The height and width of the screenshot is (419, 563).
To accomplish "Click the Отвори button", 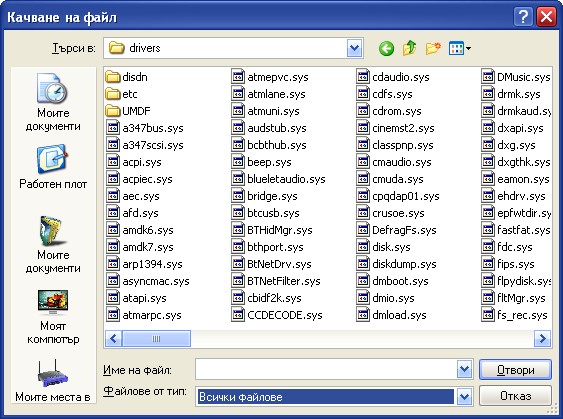I will pos(515,369).
